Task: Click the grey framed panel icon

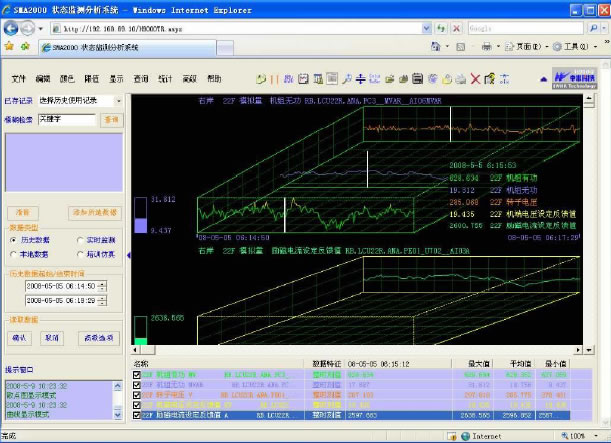Action: coord(332,79)
